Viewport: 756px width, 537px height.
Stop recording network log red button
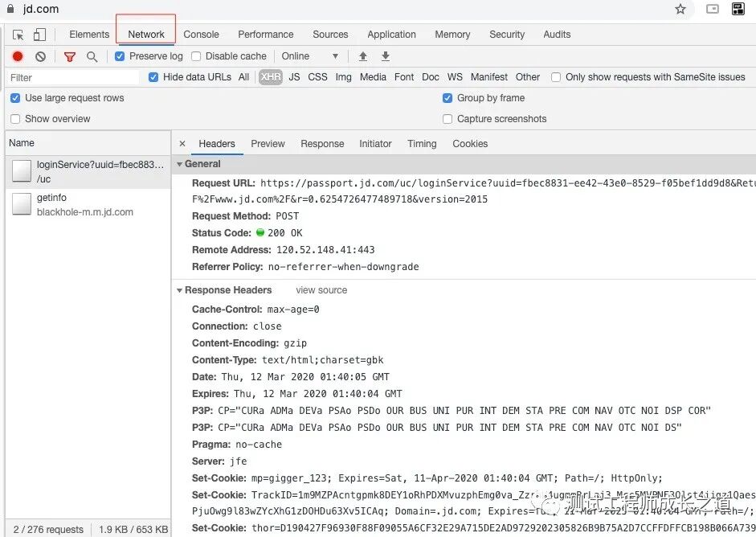pos(18,56)
